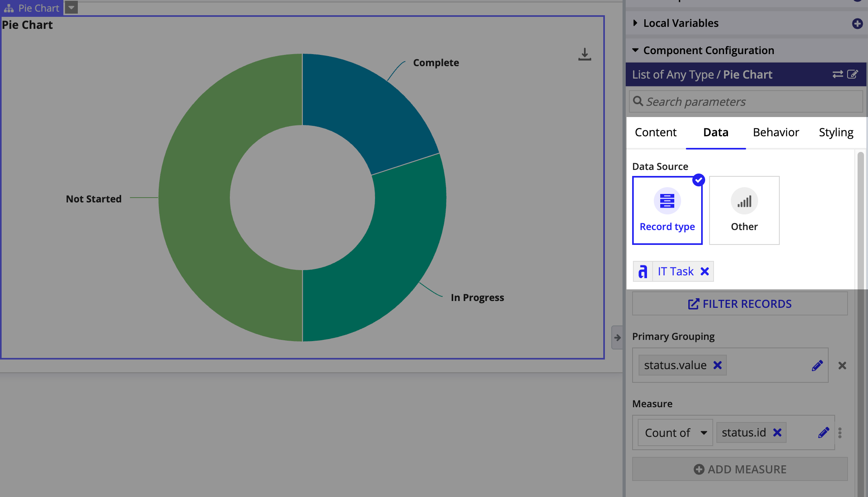
Task: Add a new local variable
Action: coord(857,24)
